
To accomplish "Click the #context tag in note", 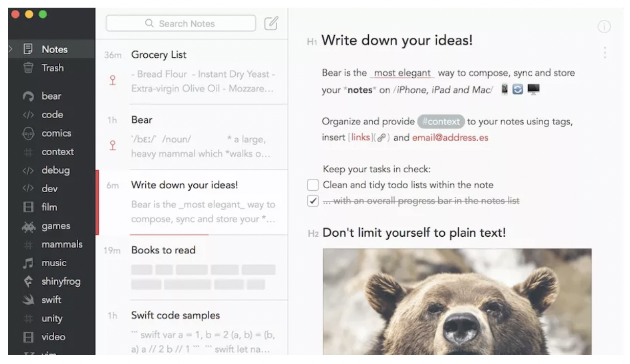I will (x=441, y=122).
